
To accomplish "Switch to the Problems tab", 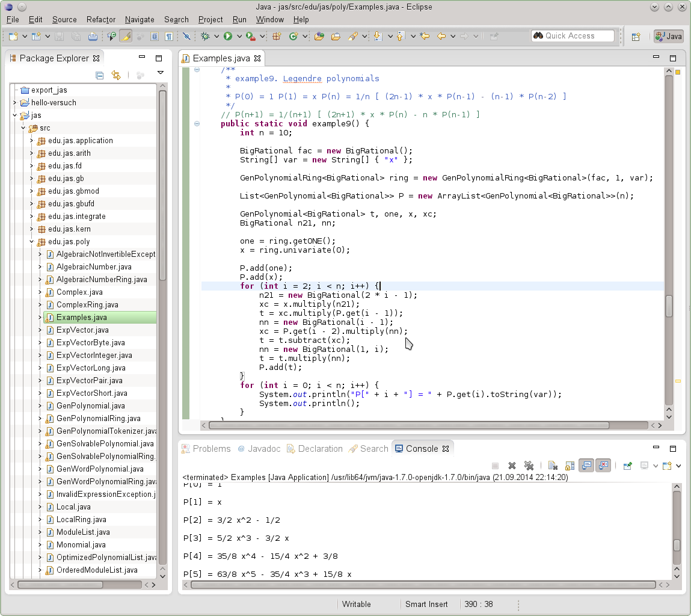I will pos(206,448).
